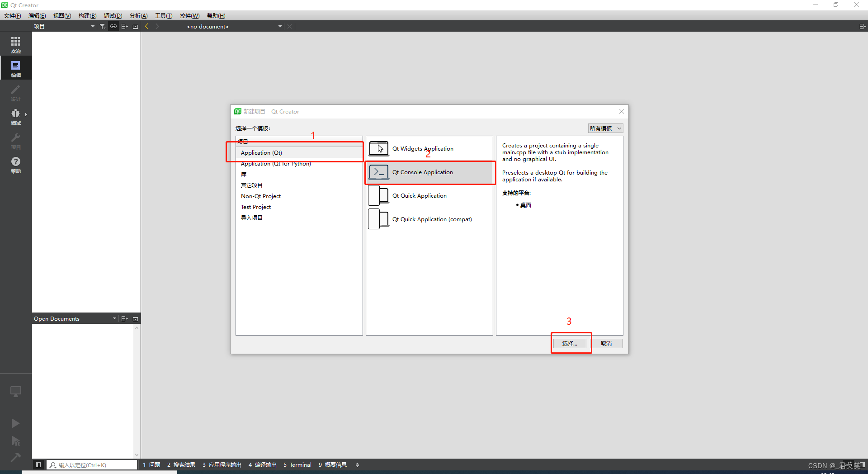Click scroll-down arrow in Open Documents pane

click(x=137, y=455)
